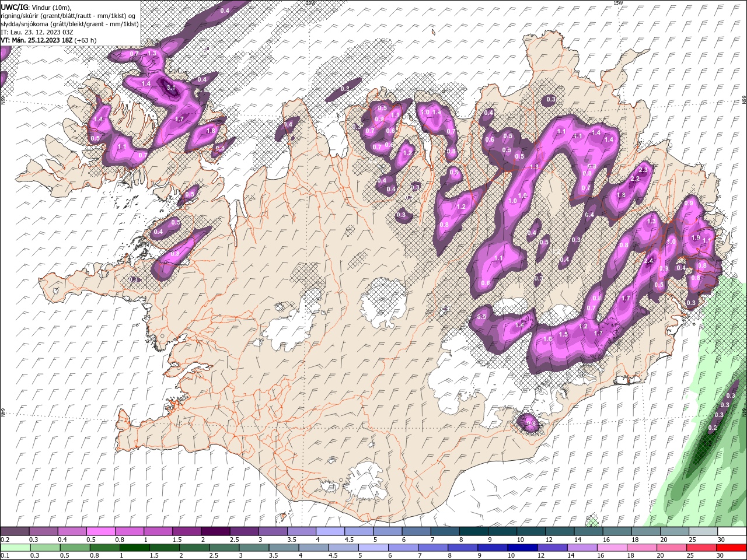Select the white 30 swatch in upper legend
Screen dimensions: 747x560
[732, 531]
